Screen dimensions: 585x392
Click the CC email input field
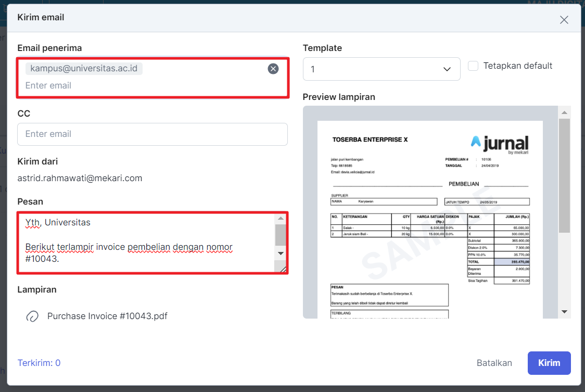click(152, 134)
